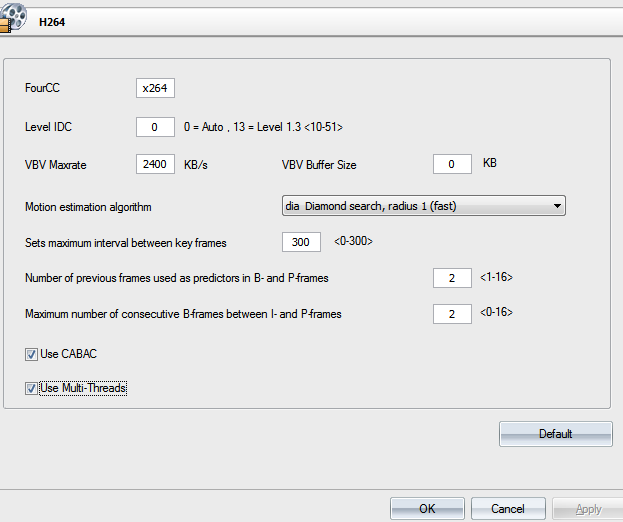Viewport: 623px width, 522px height.
Task: Click the consecutive B-frames number field
Action: pos(452,314)
